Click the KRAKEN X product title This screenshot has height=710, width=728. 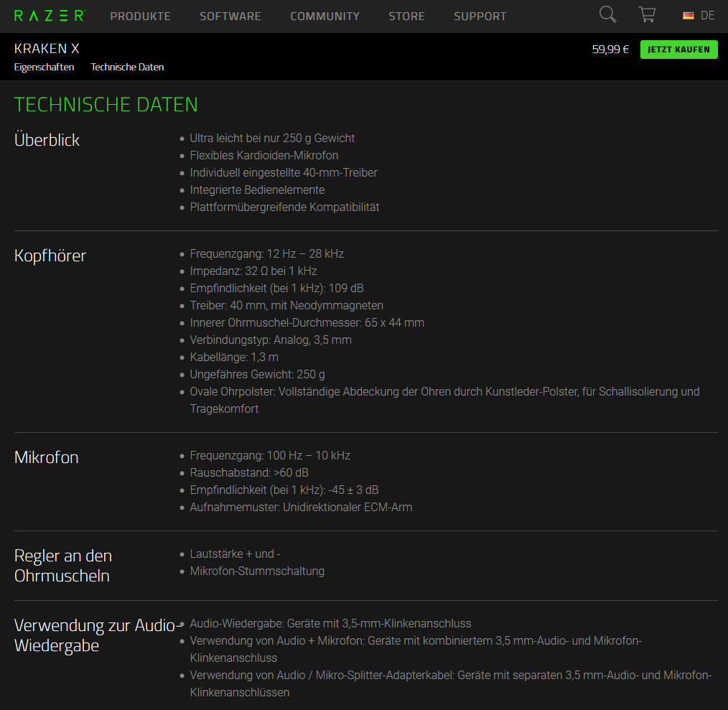tap(47, 48)
